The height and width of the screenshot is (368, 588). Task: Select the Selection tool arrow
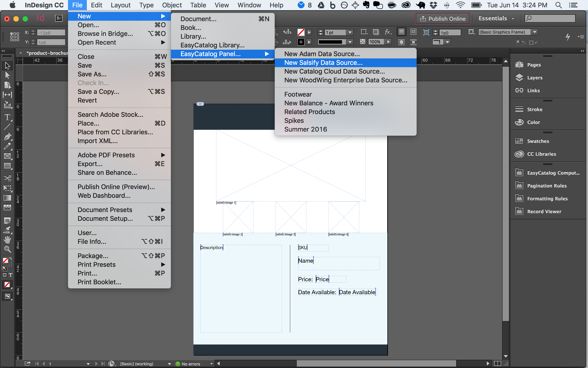(7, 66)
